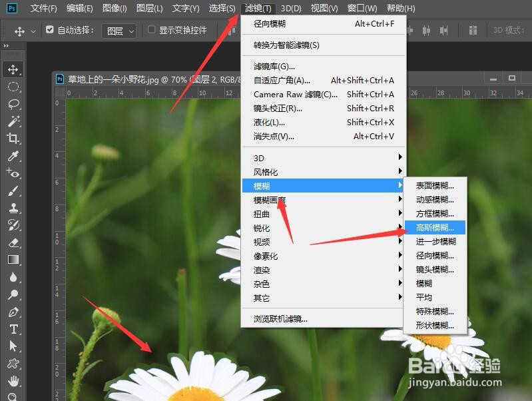
Task: Expand the 渲染 submenu
Action: coord(324,270)
